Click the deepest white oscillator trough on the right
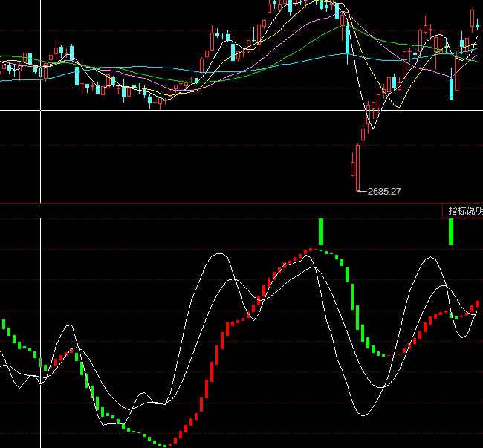Viewport: 483px width, 448px height. (x=362, y=416)
